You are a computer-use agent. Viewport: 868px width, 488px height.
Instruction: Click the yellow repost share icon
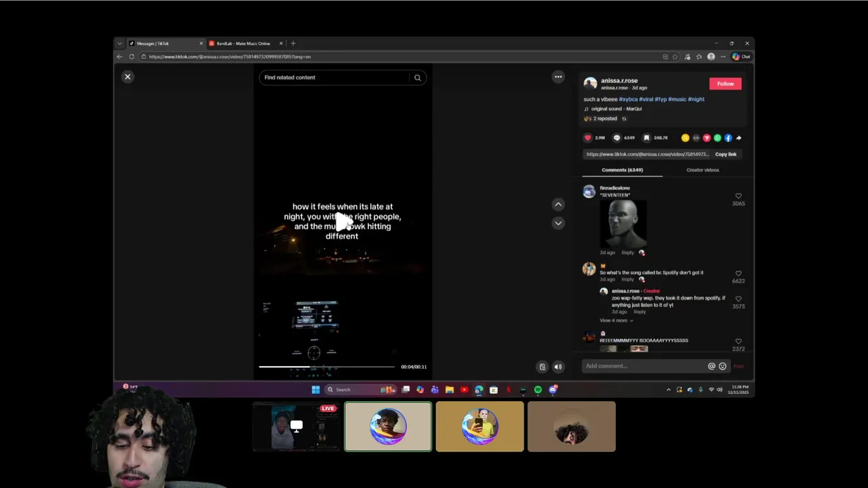click(x=685, y=138)
